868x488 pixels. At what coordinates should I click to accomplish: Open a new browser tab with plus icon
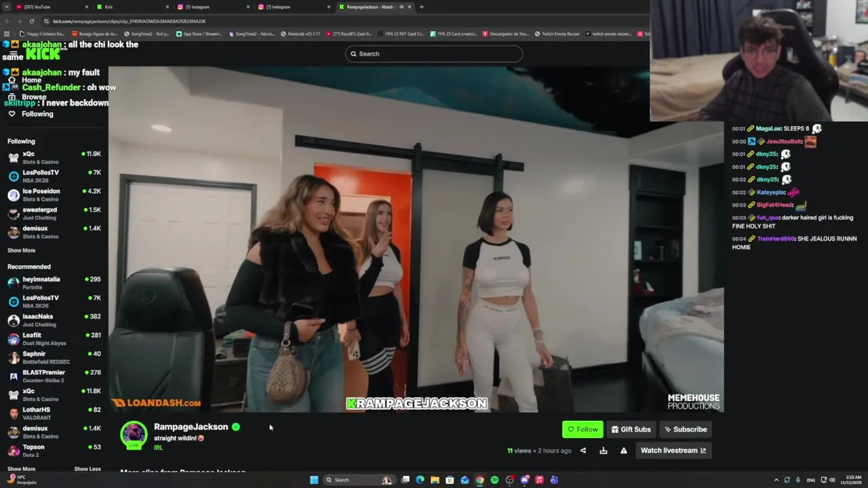(x=421, y=7)
